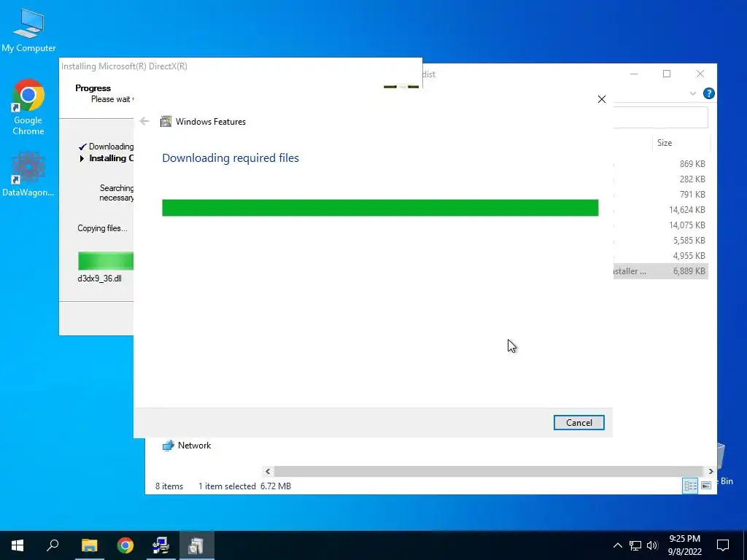Click the Windows Features title icon
This screenshot has width=747, height=560.
166,121
